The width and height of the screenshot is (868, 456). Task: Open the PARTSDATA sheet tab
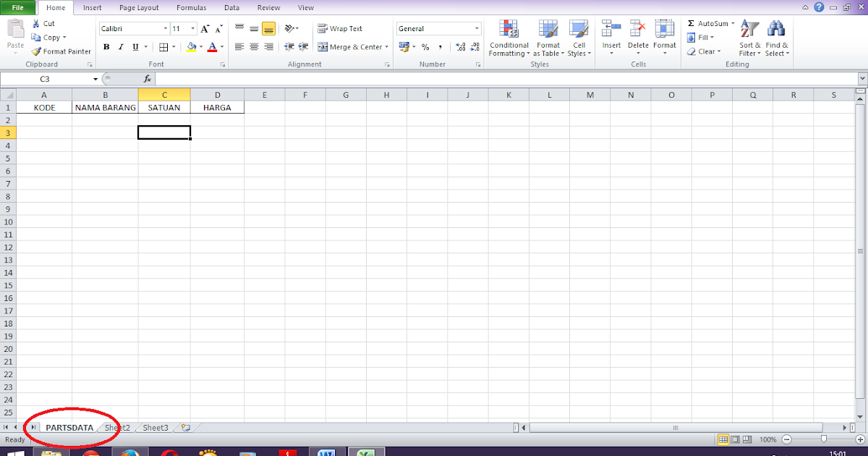coord(70,428)
